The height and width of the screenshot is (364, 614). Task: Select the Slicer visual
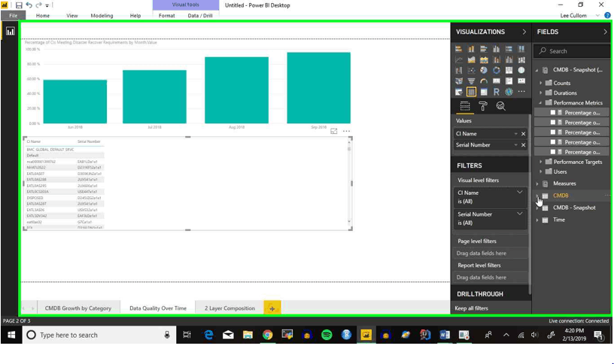tap(458, 92)
